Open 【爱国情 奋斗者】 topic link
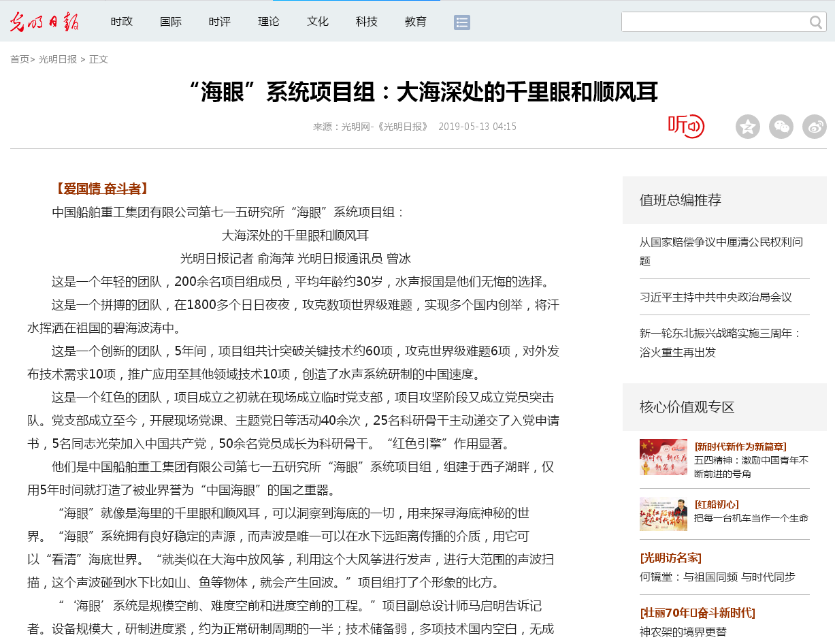Viewport: 835px width, 644px height. (x=101, y=189)
